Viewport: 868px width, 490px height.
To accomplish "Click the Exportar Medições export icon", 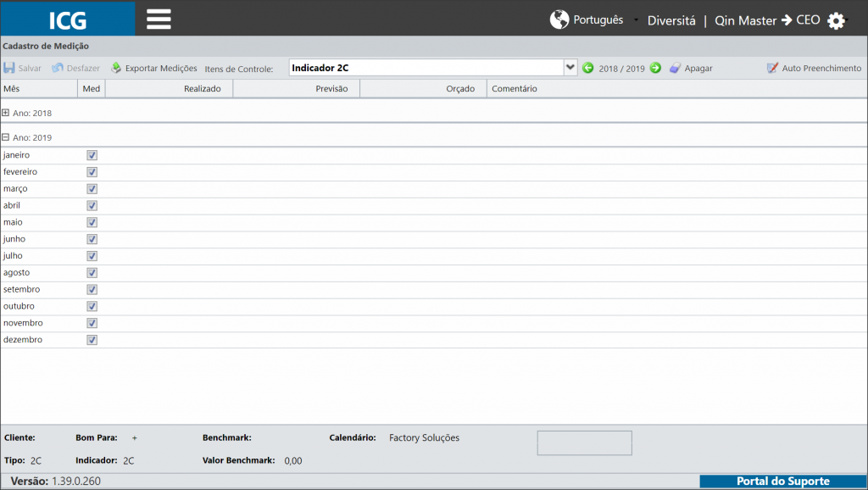I will tap(115, 68).
